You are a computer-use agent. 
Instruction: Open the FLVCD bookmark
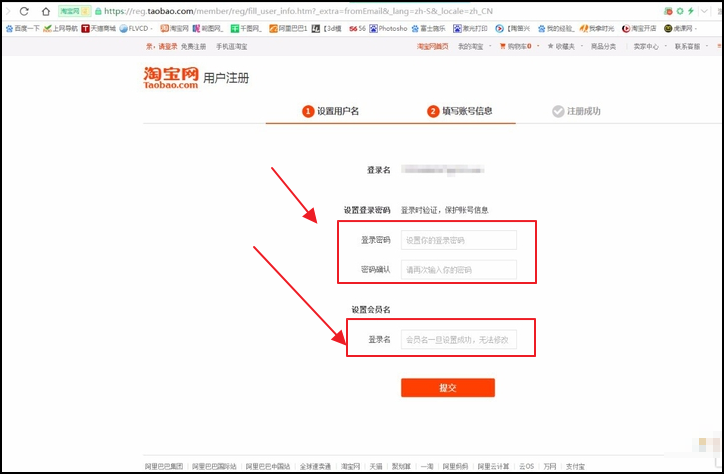(x=137, y=29)
